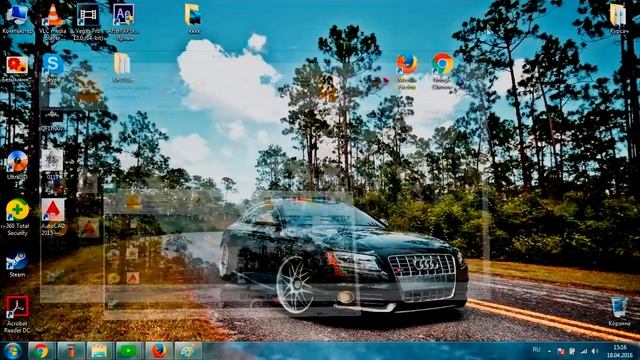Launch the Steam shortcut

pyautogui.click(x=17, y=264)
